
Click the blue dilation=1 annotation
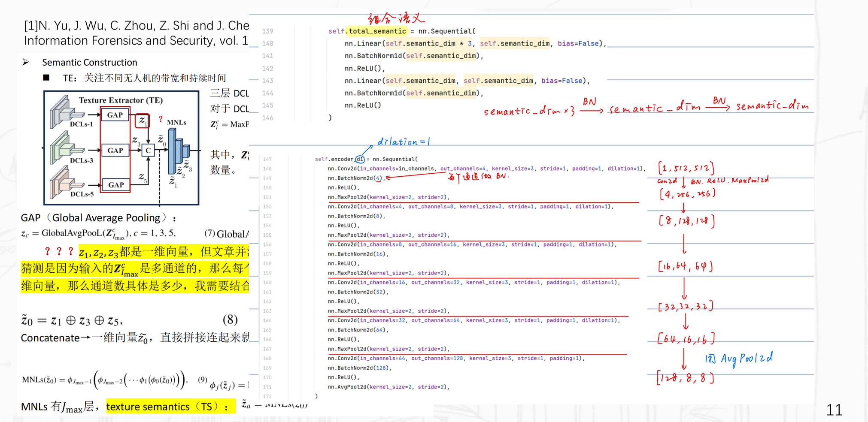(x=403, y=141)
